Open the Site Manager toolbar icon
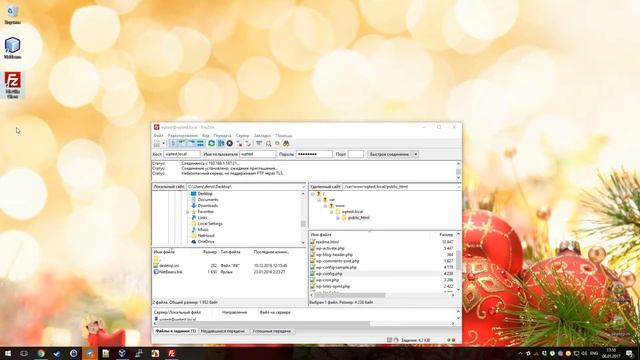This screenshot has height=360, width=640. [x=157, y=144]
